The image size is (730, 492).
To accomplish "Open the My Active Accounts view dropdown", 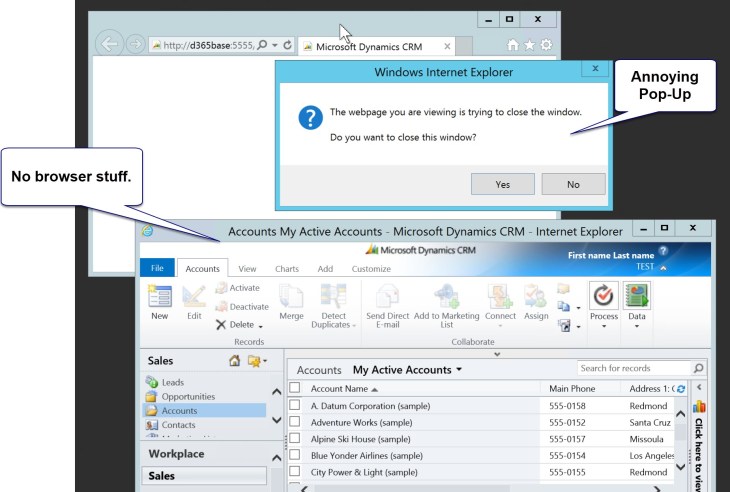I will tap(459, 370).
